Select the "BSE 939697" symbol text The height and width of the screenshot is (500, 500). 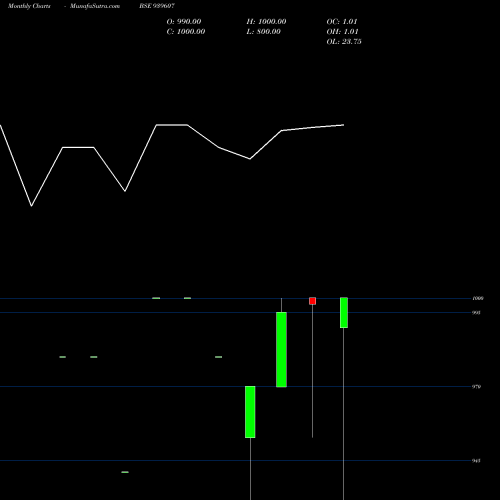pyautogui.click(x=157, y=6)
